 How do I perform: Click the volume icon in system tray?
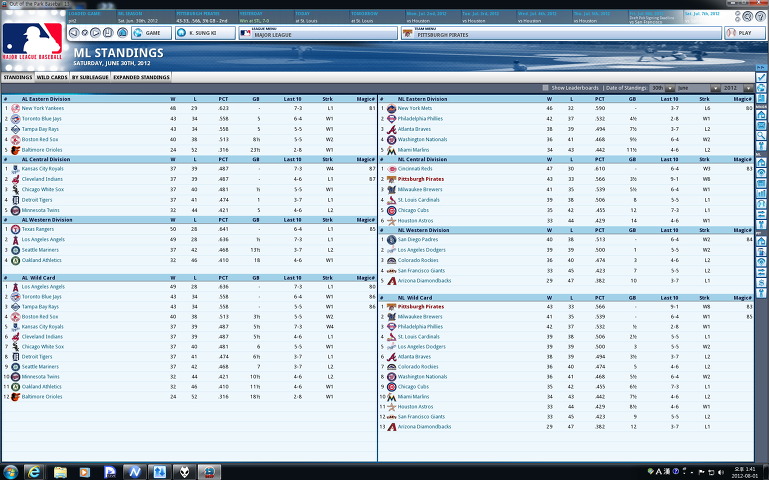[x=720, y=472]
